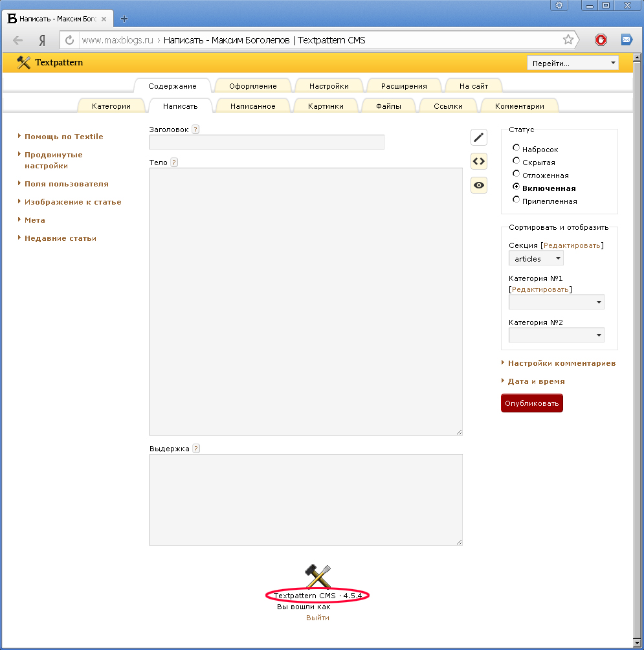Image resolution: width=644 pixels, height=650 pixels.
Task: Click the footer Textpattern hammer logo
Action: [x=317, y=576]
